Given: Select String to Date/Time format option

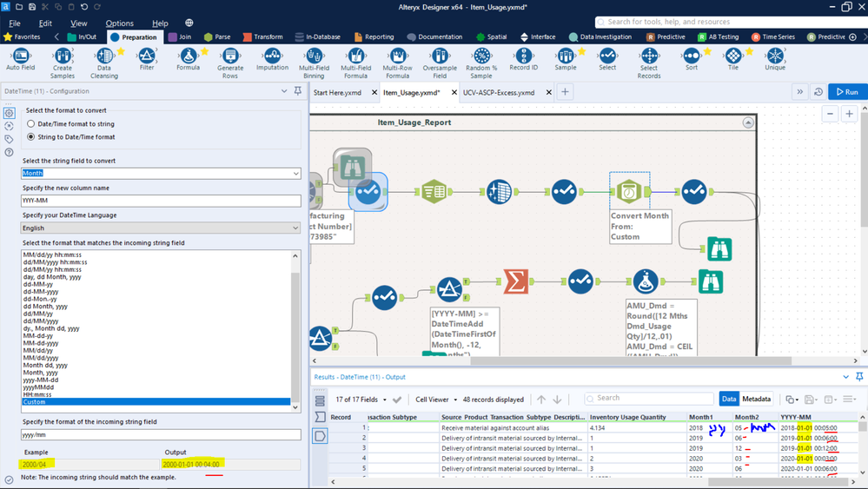Looking at the screenshot, I should [32, 137].
